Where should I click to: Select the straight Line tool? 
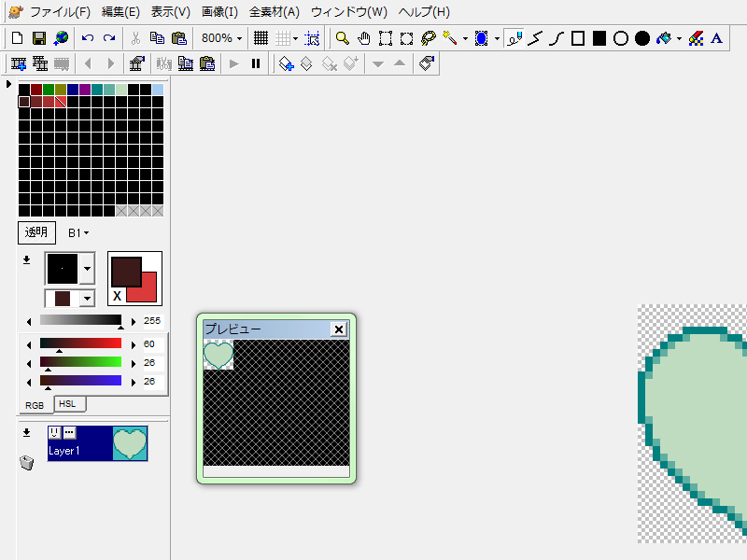click(535, 38)
